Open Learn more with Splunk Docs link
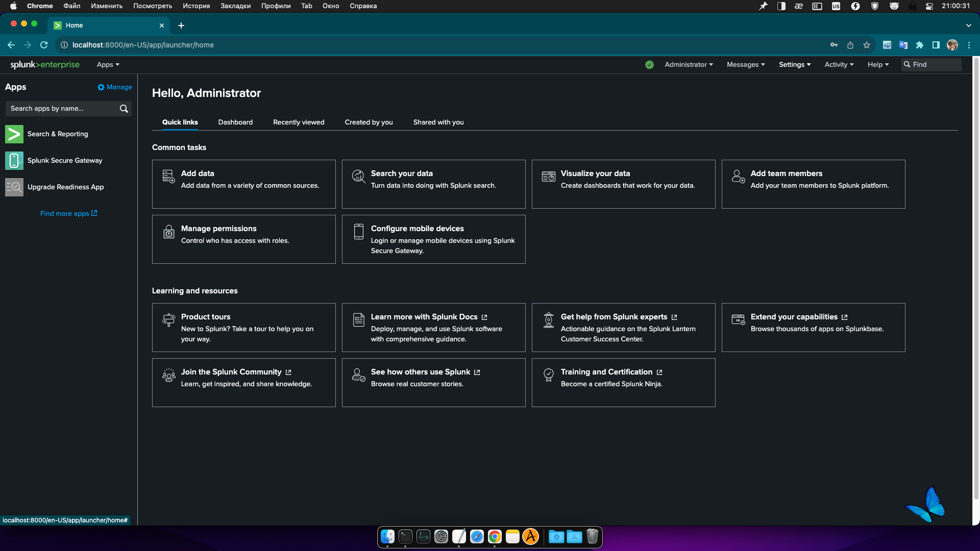The height and width of the screenshot is (551, 980). point(424,317)
